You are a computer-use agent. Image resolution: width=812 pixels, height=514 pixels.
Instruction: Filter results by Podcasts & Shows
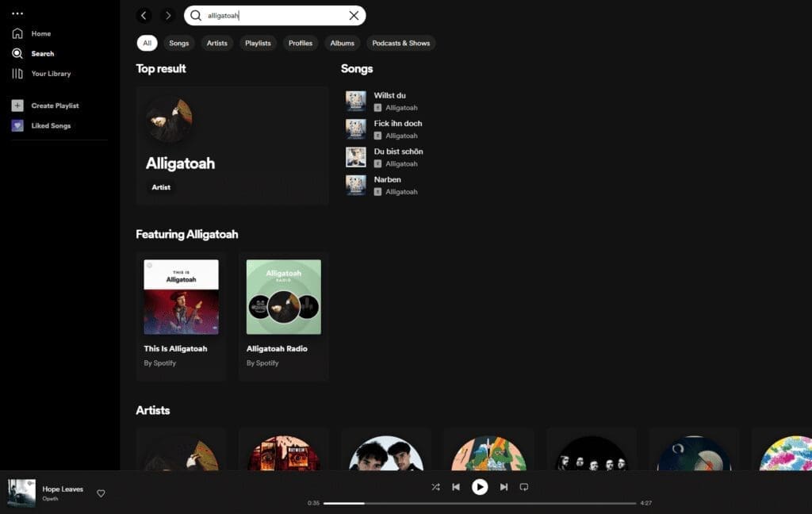click(x=400, y=43)
